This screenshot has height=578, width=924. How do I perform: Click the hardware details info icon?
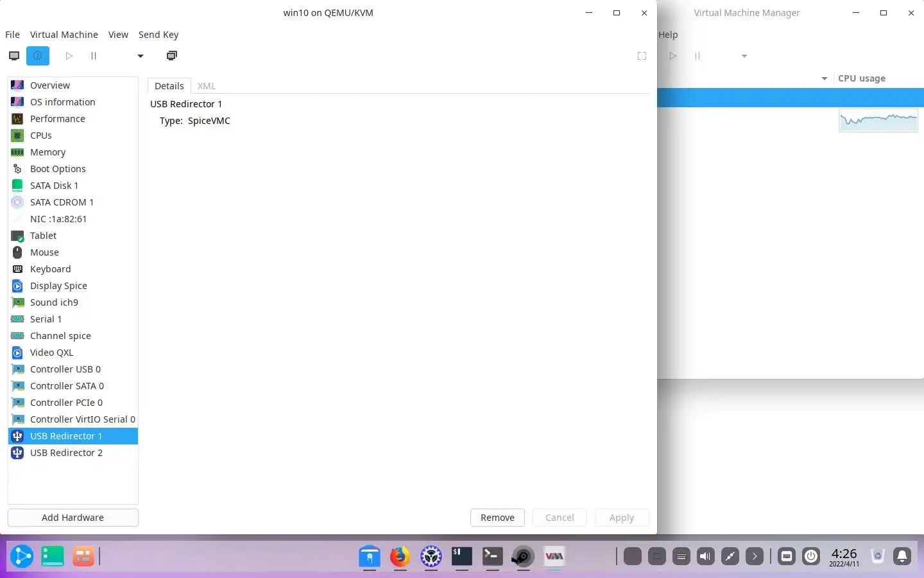pyautogui.click(x=38, y=56)
